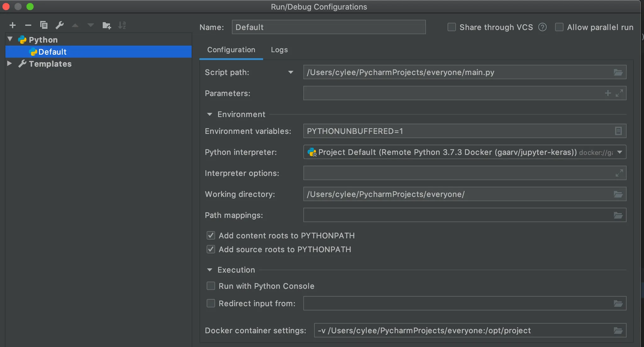Viewport: 644px width, 347px height.
Task: Collapse the Environment section
Action: [210, 114]
